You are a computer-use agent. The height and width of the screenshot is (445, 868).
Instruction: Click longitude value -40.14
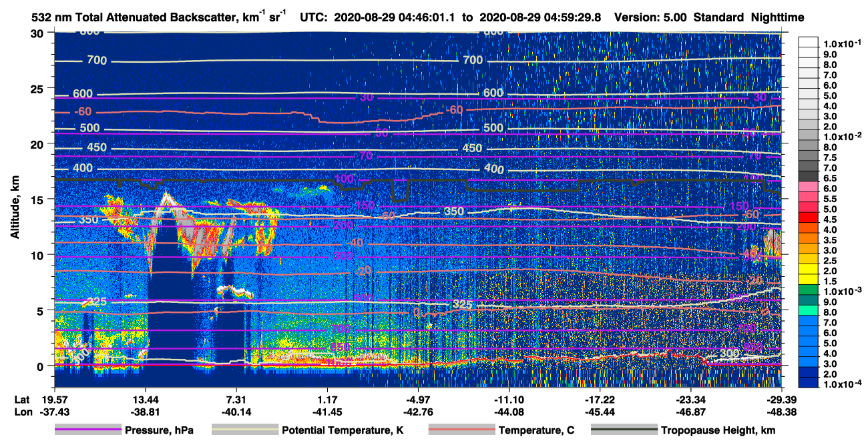click(236, 412)
